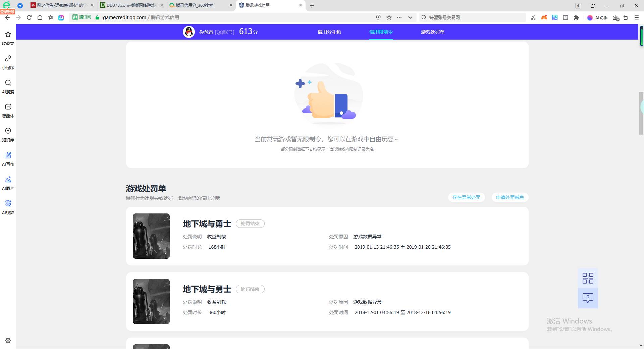Open the browser hamburger main menu
The height and width of the screenshot is (349, 644).
(637, 17)
